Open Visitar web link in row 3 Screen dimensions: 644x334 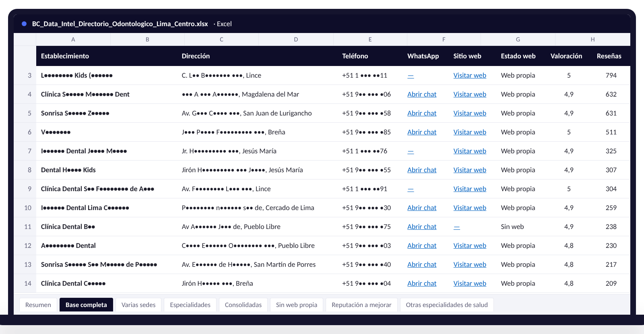(470, 75)
